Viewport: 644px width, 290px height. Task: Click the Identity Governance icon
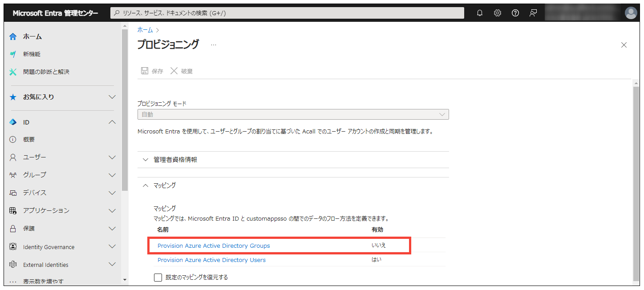click(13, 247)
